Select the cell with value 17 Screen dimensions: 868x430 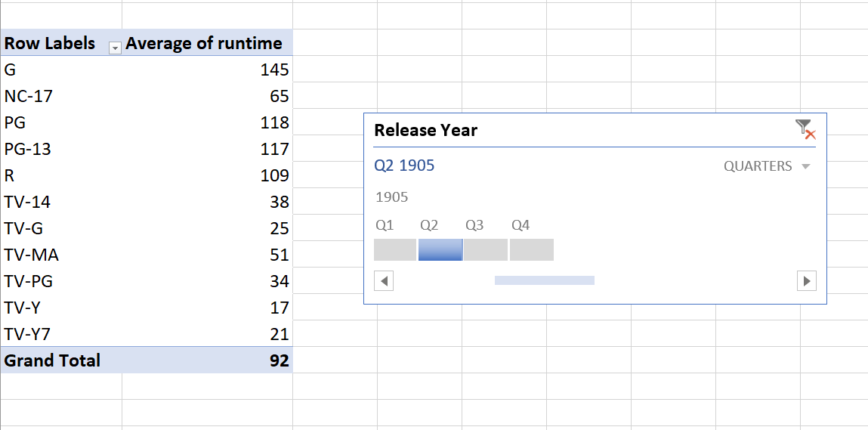coord(207,307)
